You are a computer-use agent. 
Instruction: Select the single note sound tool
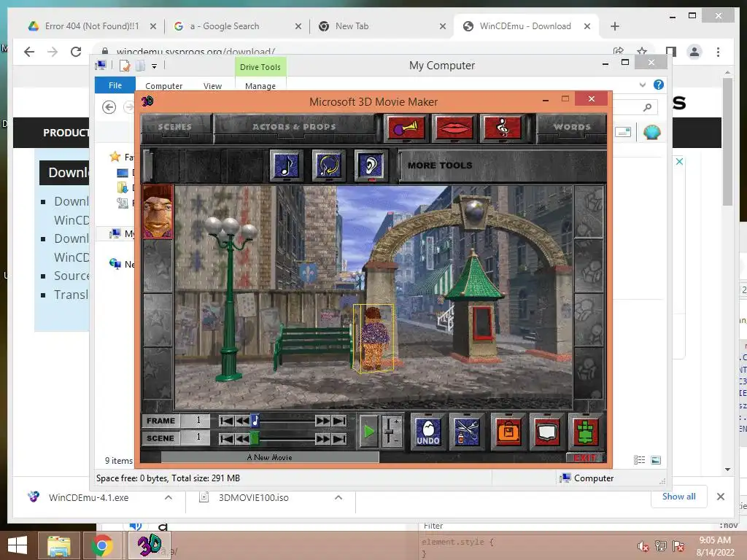point(286,166)
